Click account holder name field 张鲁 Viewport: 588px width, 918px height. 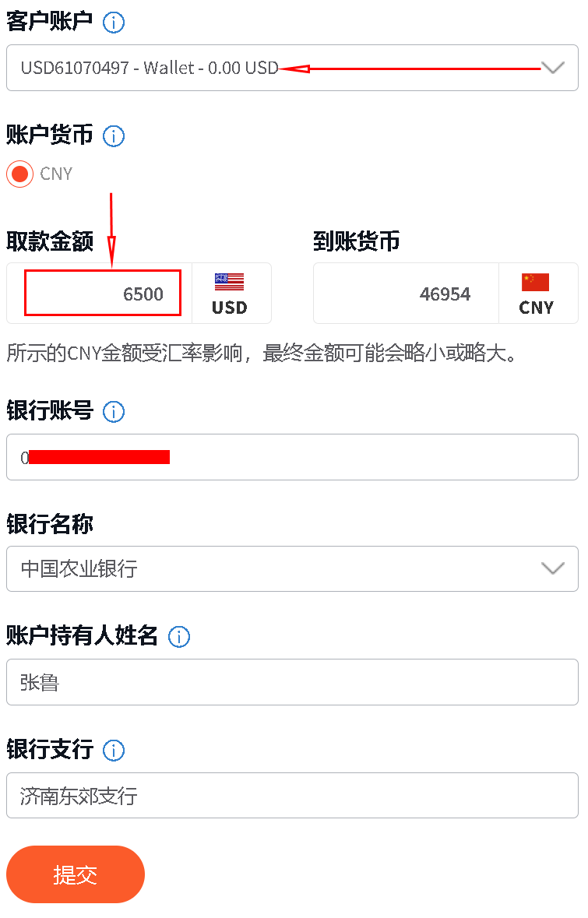click(292, 682)
